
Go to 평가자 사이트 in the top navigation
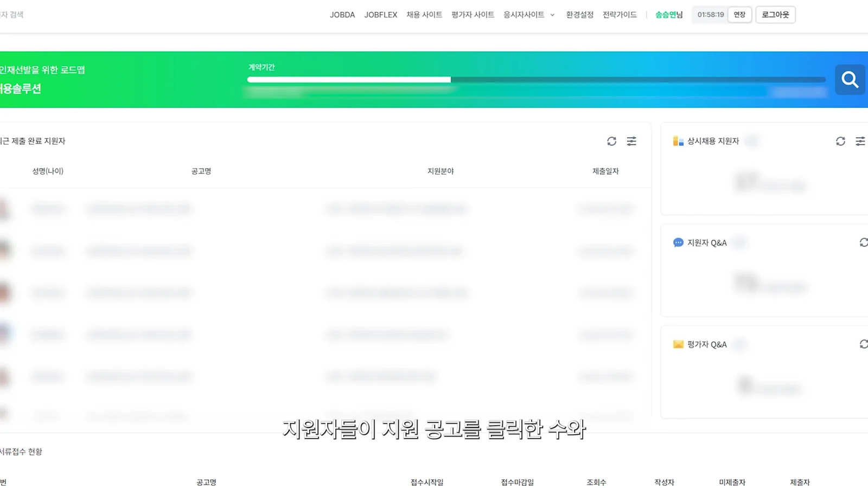pos(473,15)
